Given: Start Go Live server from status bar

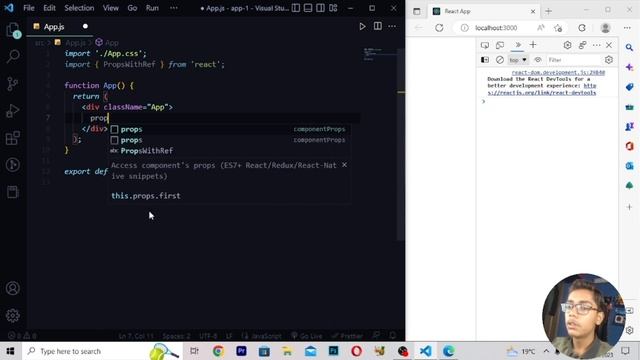Looking at the screenshot, I should tap(307, 336).
